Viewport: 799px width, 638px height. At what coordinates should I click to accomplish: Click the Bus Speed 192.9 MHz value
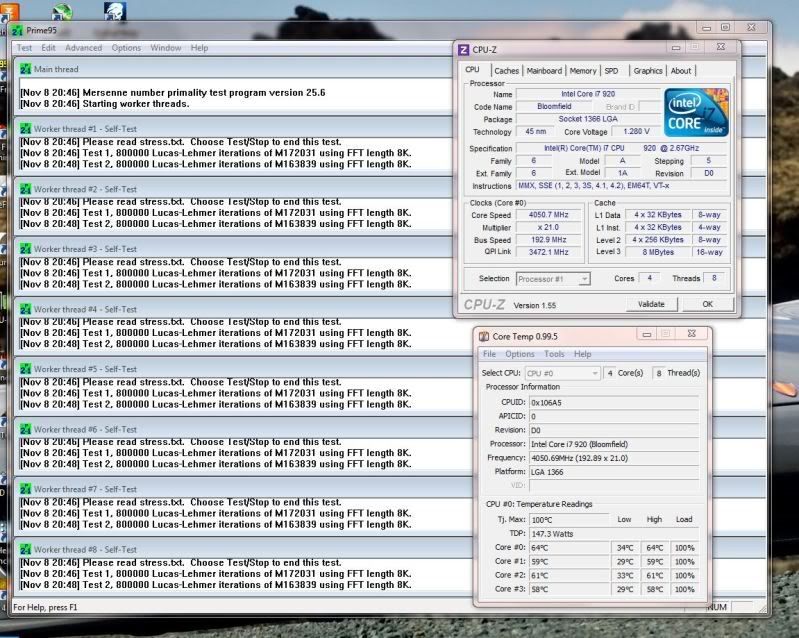pos(548,240)
